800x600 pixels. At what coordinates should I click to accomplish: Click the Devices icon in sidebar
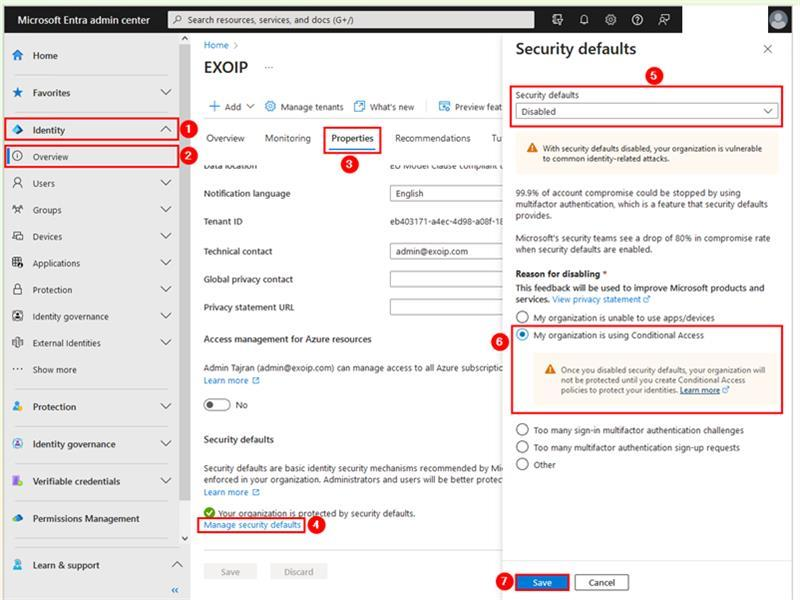point(18,236)
